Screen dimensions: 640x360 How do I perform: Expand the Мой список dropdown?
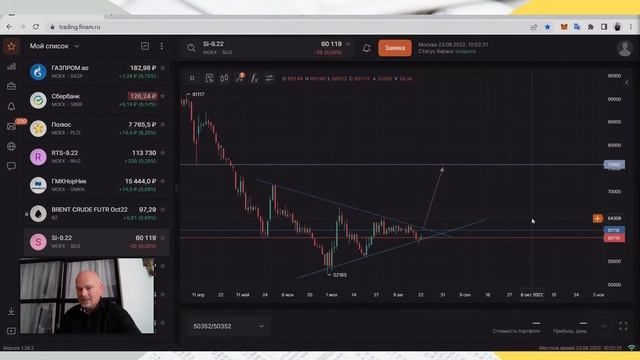pyautogui.click(x=76, y=46)
